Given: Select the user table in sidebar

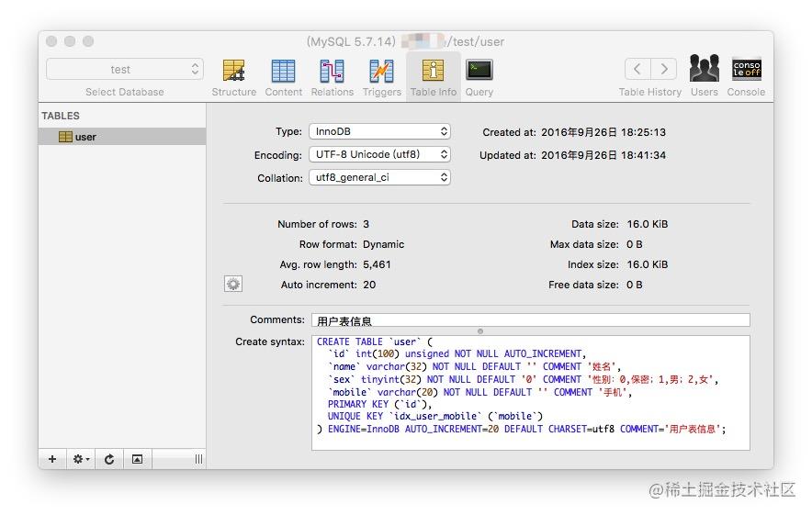Looking at the screenshot, I should coord(122,137).
